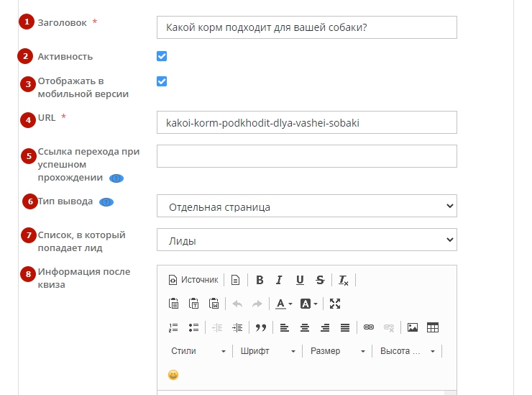Screen dimensions: 532x395
Task: Insert an image via toolbar icon
Action: 413,327
